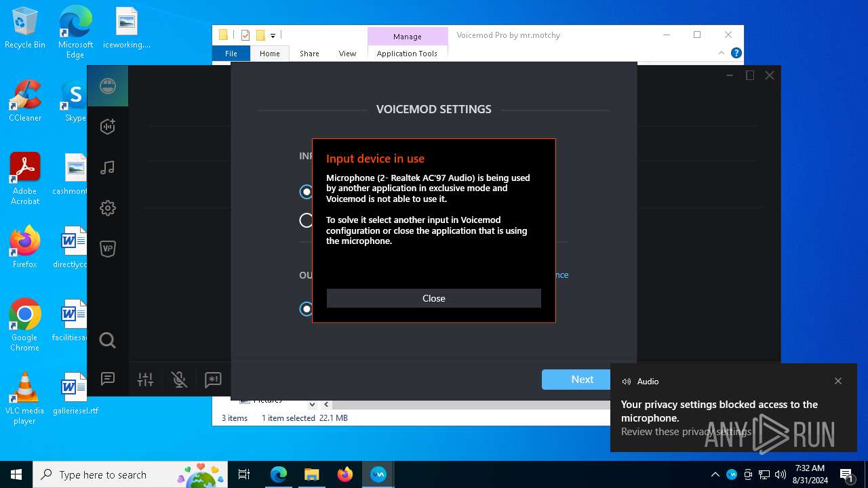Click the Windows Start button

point(16,474)
